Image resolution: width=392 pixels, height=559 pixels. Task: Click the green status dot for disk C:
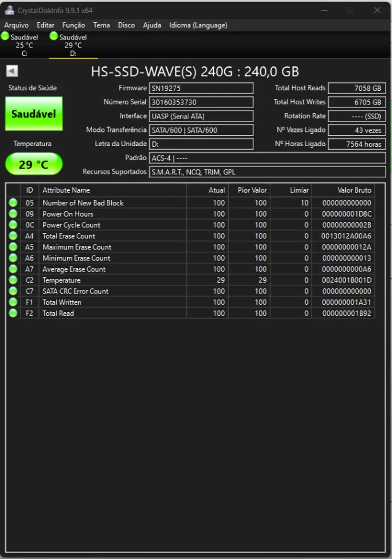tap(5, 36)
